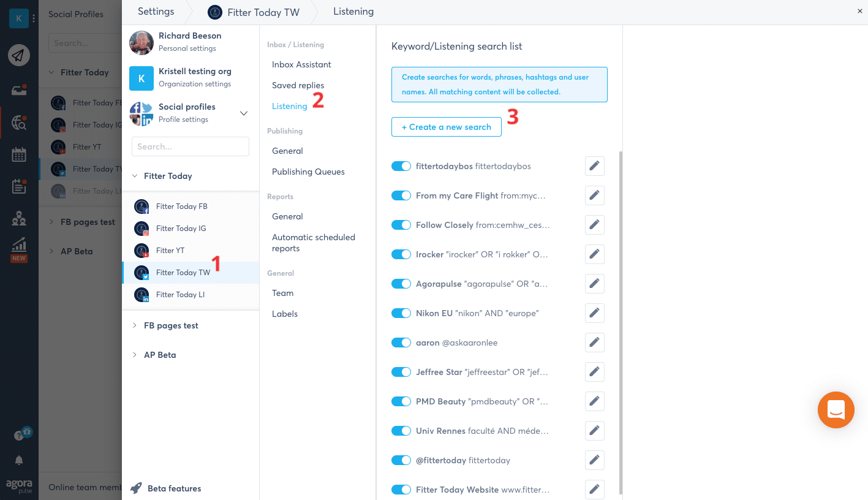
Task: Select the Listening menu item
Action: click(290, 106)
